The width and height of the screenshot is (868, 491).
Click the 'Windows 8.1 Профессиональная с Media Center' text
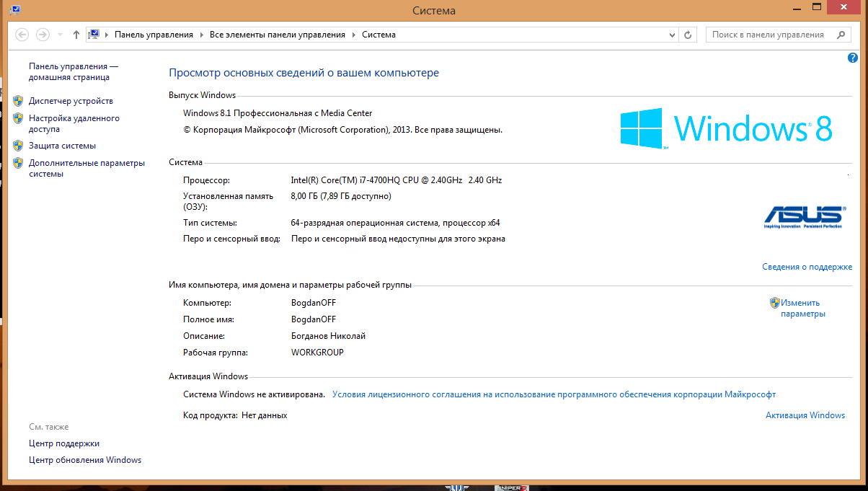pyautogui.click(x=278, y=113)
